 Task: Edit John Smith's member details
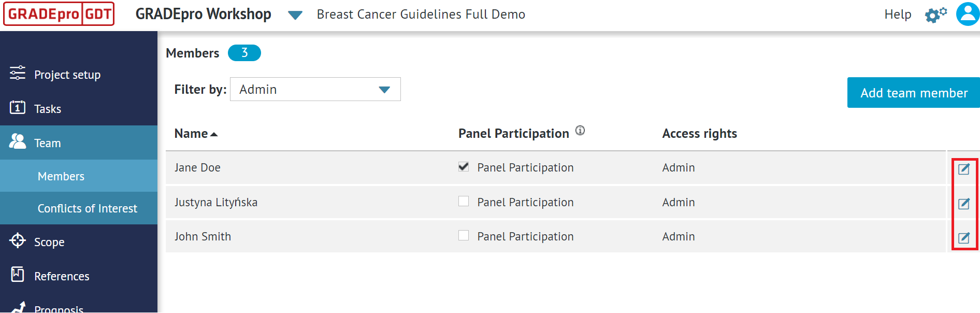pyautogui.click(x=964, y=238)
